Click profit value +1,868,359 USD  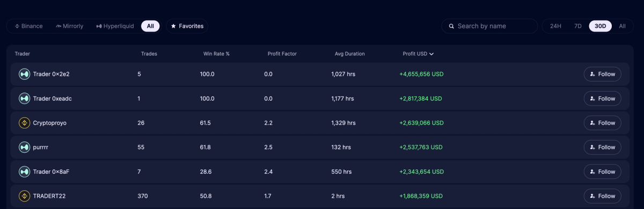point(421,196)
